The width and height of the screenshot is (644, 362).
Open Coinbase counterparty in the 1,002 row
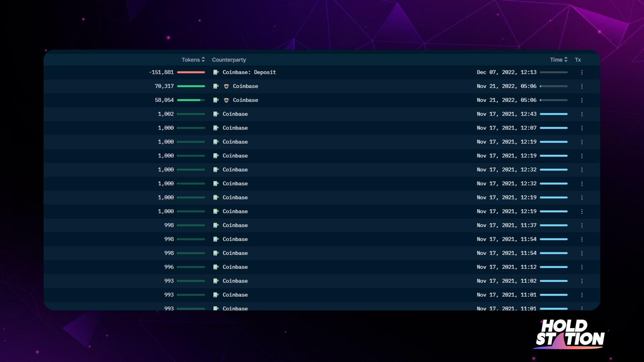pyautogui.click(x=235, y=114)
